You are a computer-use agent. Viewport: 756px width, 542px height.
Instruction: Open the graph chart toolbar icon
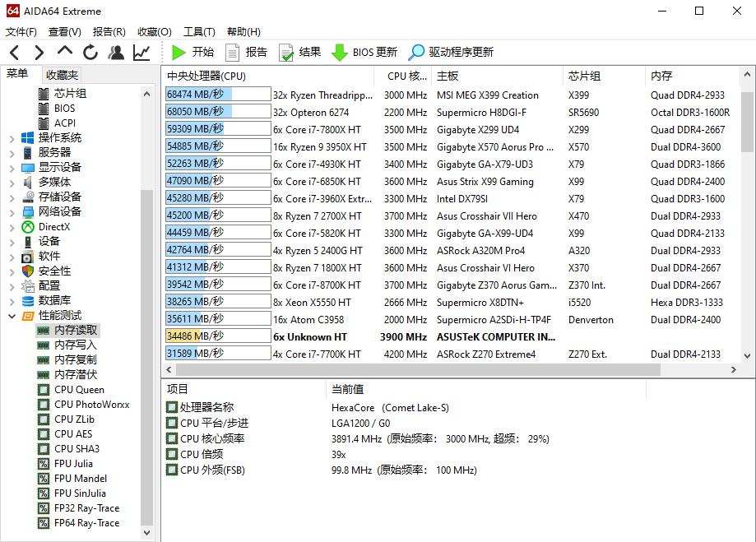click(x=141, y=52)
